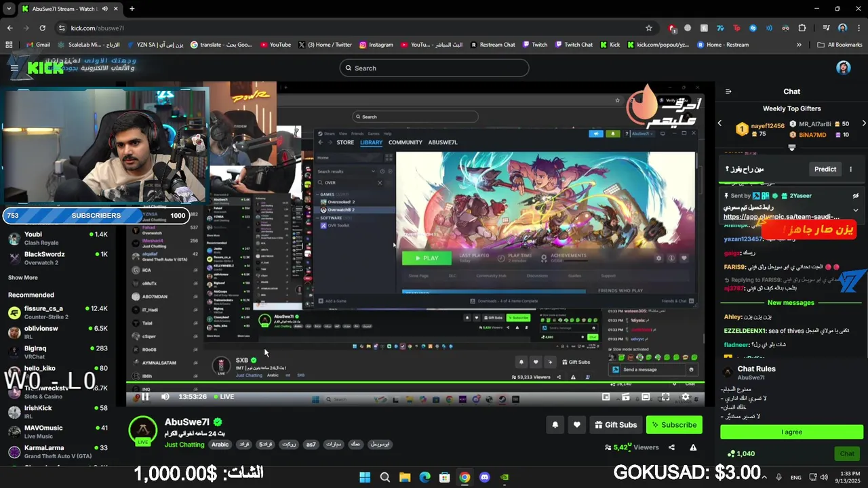The height and width of the screenshot is (488, 868).
Task: Open Windows taskbar search
Action: click(384, 477)
